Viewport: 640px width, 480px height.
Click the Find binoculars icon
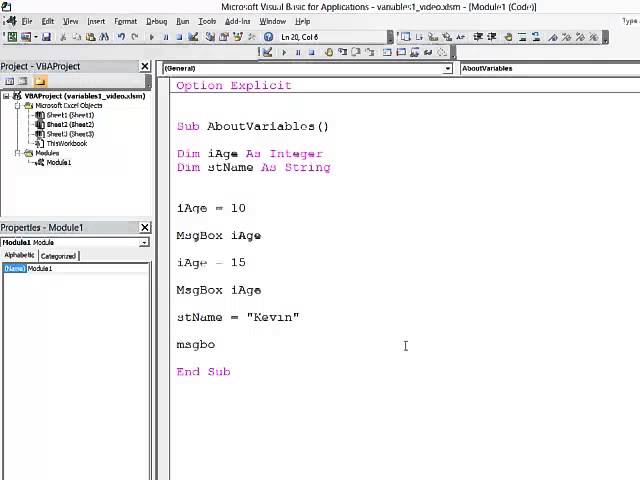click(x=104, y=37)
